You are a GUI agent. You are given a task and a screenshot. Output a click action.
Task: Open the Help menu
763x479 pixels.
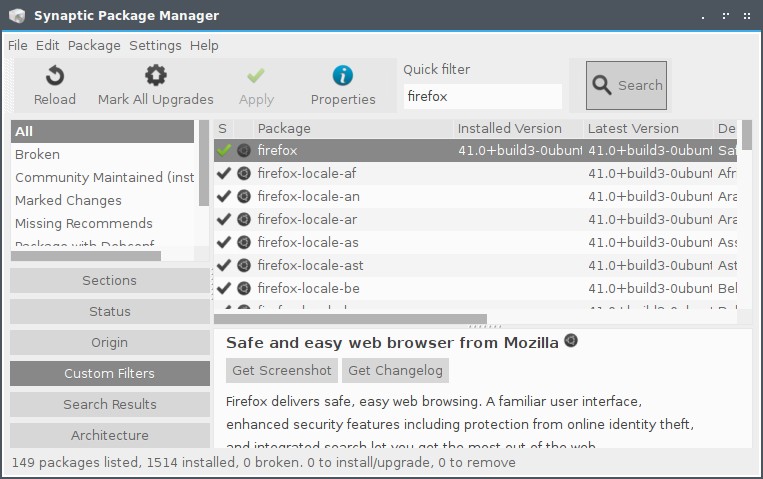204,45
